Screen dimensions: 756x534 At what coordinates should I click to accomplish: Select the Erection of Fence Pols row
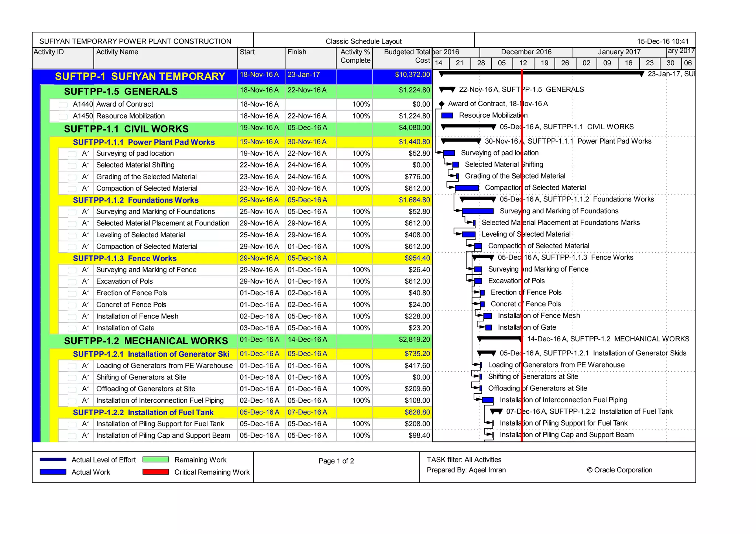pyautogui.click(x=131, y=293)
